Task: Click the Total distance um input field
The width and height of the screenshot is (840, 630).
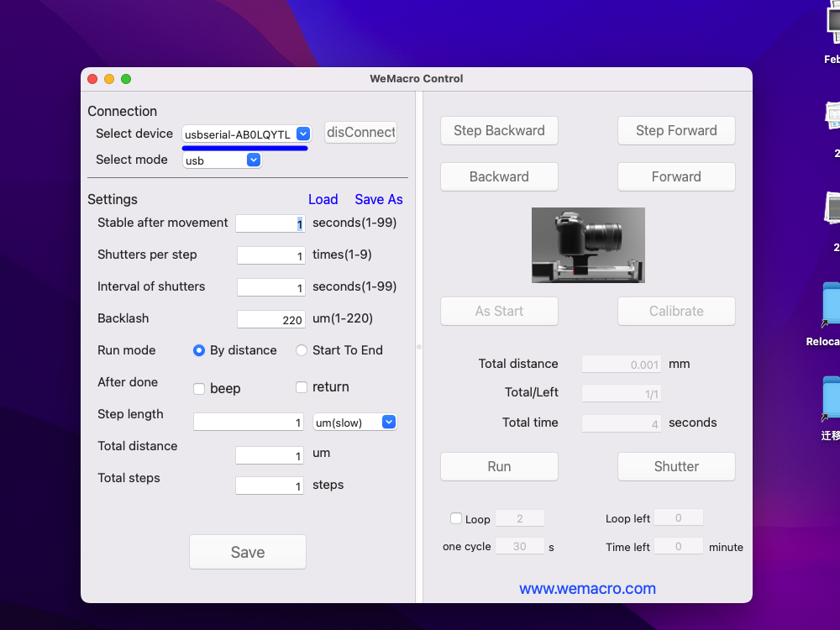Action: pos(270,455)
